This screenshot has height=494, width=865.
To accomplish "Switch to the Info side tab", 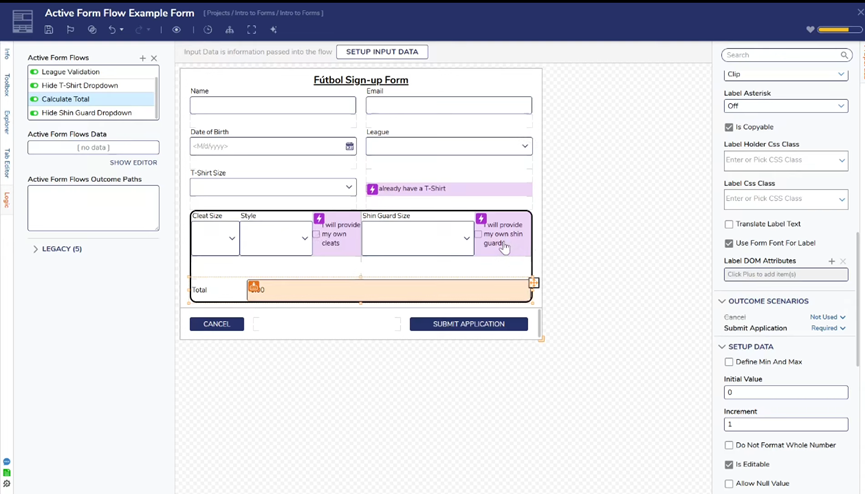I will click(7, 54).
